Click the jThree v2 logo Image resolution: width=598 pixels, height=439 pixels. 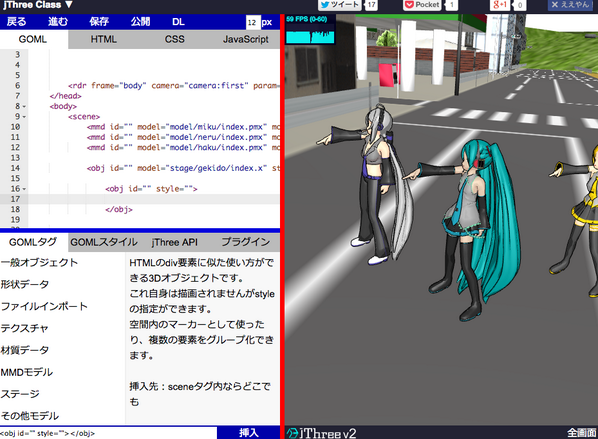321,433
